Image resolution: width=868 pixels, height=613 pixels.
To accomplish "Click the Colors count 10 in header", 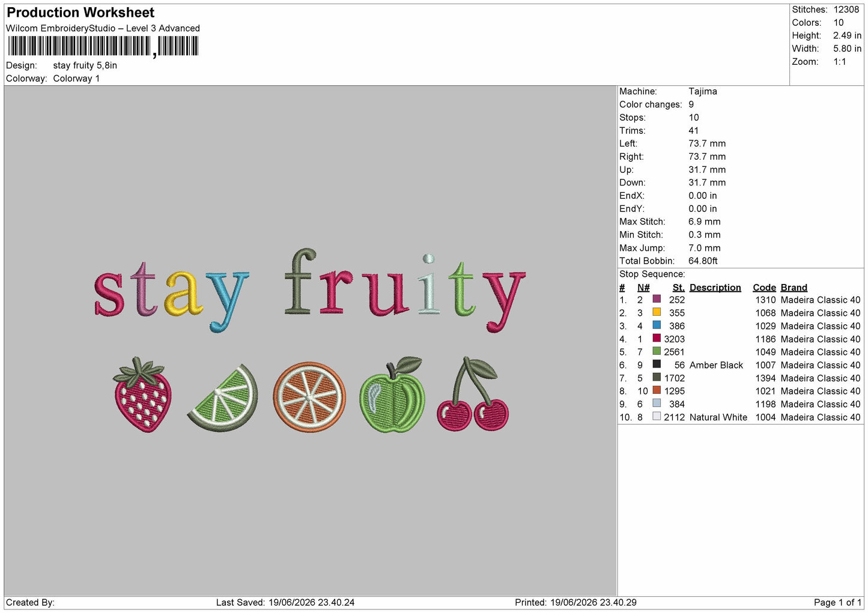I will [x=839, y=23].
